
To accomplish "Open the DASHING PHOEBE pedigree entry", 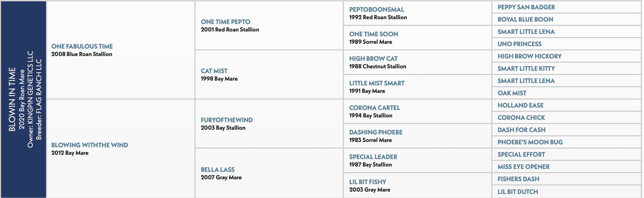I will click(x=376, y=132).
